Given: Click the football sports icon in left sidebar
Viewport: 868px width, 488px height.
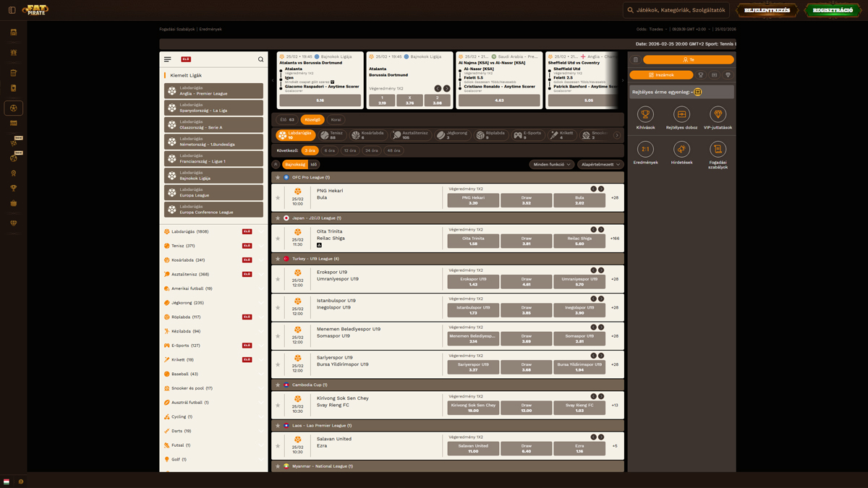Looking at the screenshot, I should 13,108.
